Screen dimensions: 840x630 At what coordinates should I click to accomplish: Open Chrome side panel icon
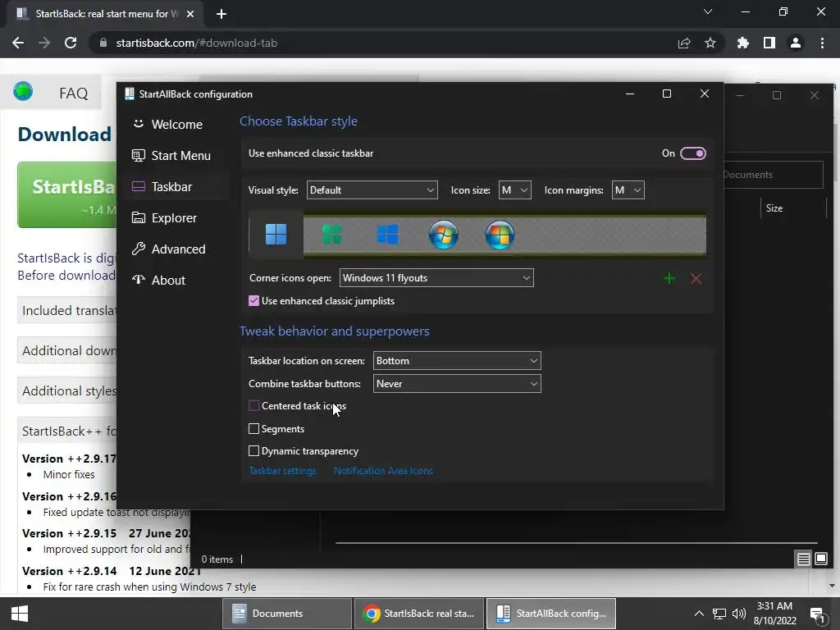pos(769,43)
